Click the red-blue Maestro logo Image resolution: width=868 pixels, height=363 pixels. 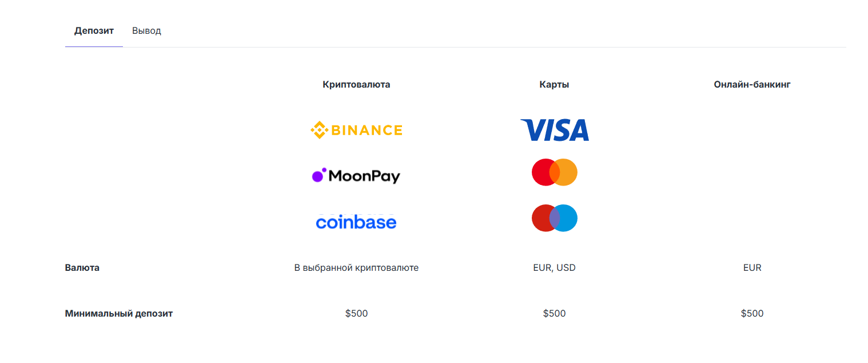pos(554,218)
